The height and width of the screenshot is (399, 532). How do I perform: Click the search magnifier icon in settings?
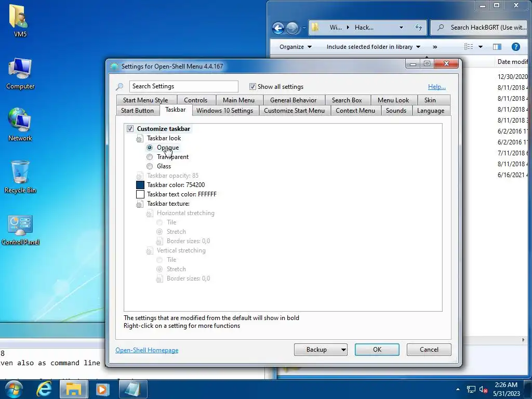pyautogui.click(x=119, y=87)
